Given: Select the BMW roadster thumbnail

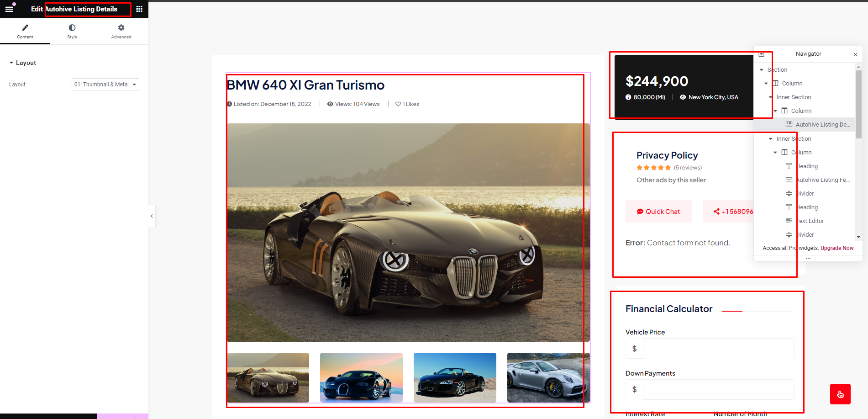Looking at the screenshot, I should click(x=268, y=377).
